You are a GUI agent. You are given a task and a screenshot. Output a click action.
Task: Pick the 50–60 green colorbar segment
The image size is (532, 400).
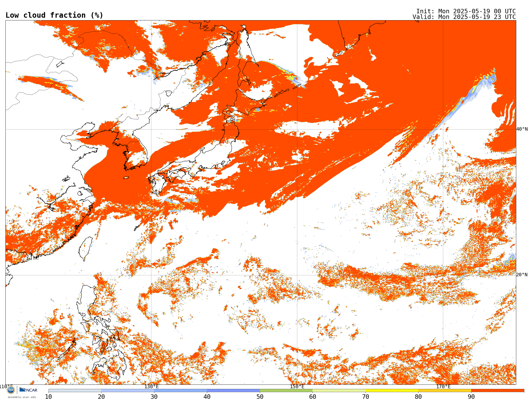[x=286, y=391]
